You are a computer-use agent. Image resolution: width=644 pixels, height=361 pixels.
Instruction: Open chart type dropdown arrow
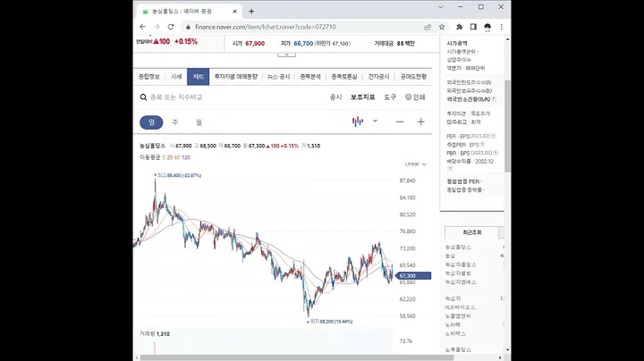(x=375, y=121)
